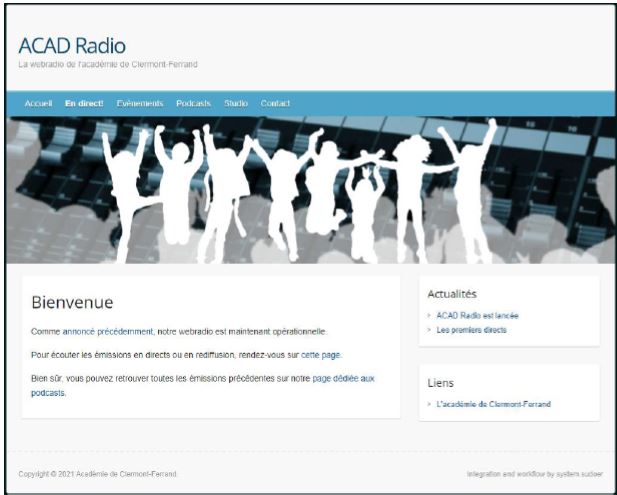
Task: Click the banner image of jumping silhouettes
Action: [x=308, y=190]
